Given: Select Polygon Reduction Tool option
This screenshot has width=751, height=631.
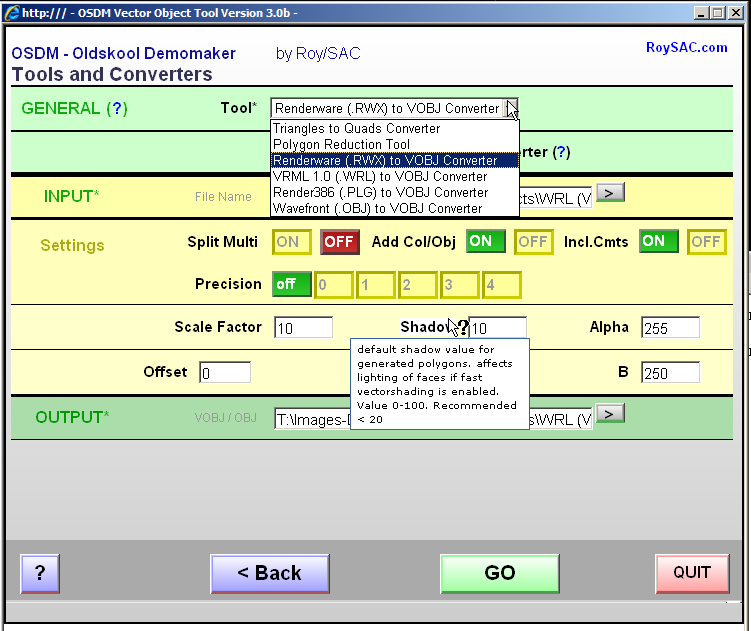Looking at the screenshot, I should pyautogui.click(x=395, y=144).
